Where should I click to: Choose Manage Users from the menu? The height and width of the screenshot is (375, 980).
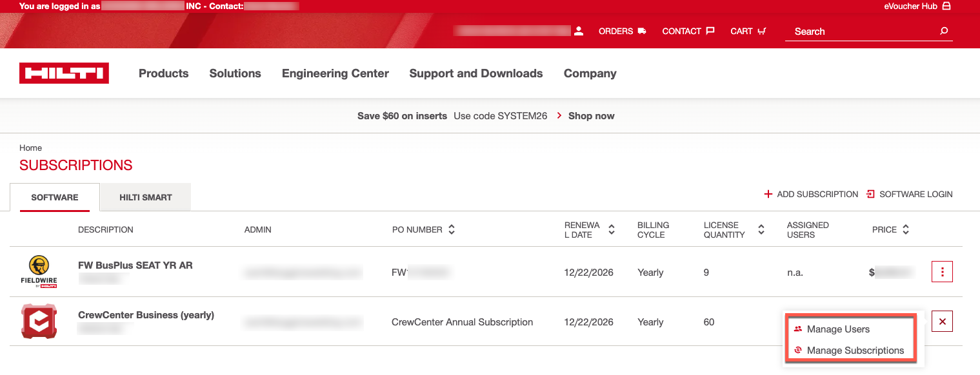pos(838,329)
